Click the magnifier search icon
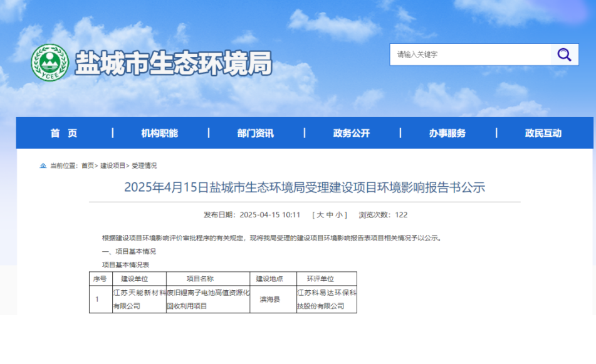596x364 pixels. pos(564,55)
